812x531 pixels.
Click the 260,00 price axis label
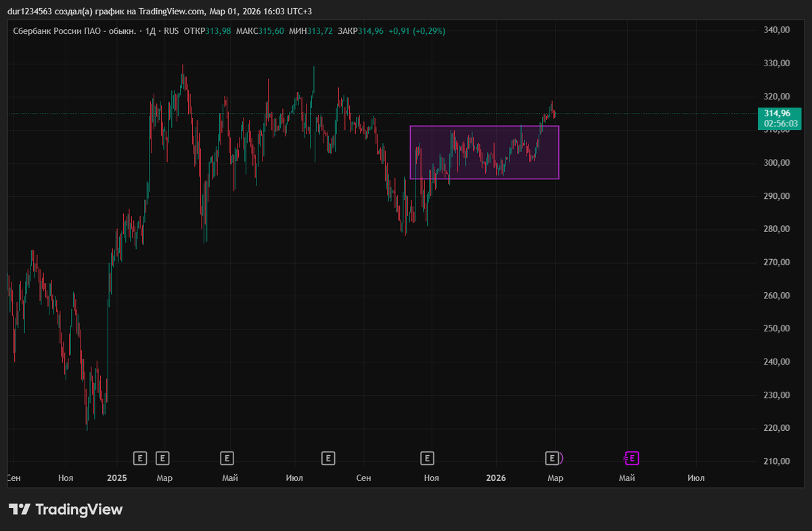pos(776,296)
